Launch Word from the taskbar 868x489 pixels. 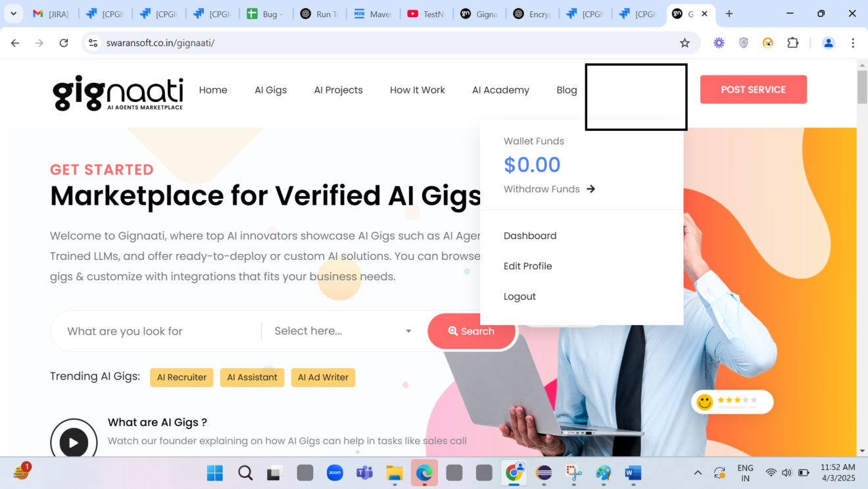[633, 473]
